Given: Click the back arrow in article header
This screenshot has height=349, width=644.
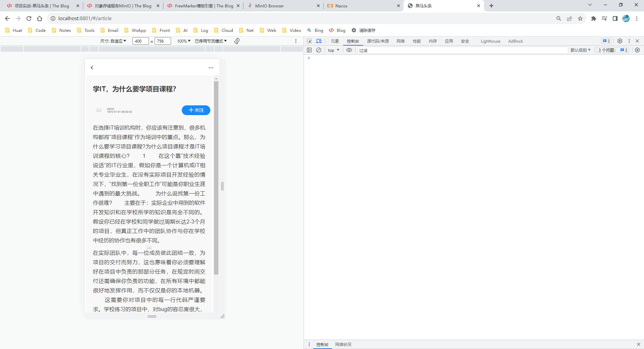Looking at the screenshot, I should tap(92, 68).
